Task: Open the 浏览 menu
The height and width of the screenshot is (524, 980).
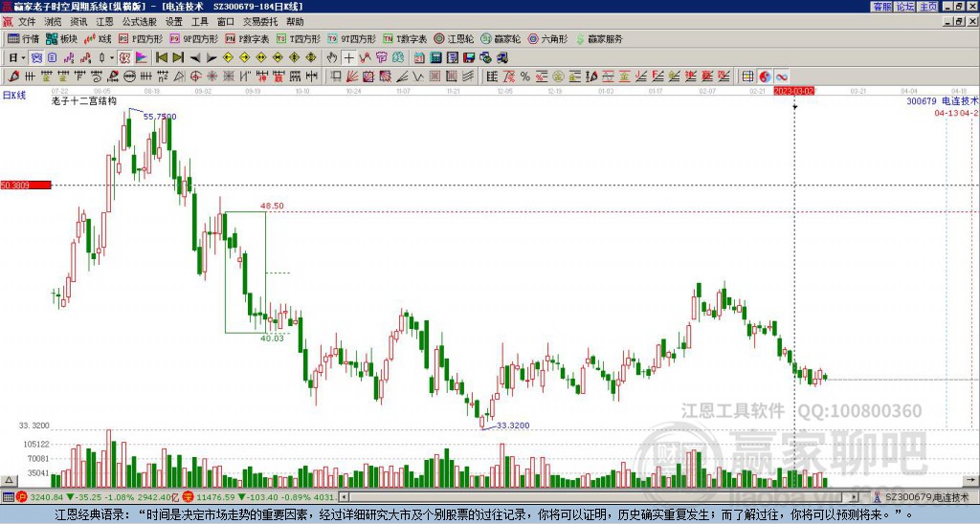Action: [54, 22]
